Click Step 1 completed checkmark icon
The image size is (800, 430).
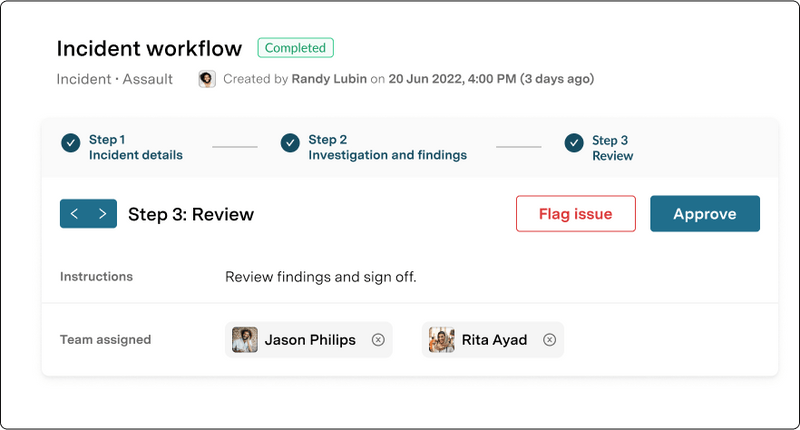70,143
